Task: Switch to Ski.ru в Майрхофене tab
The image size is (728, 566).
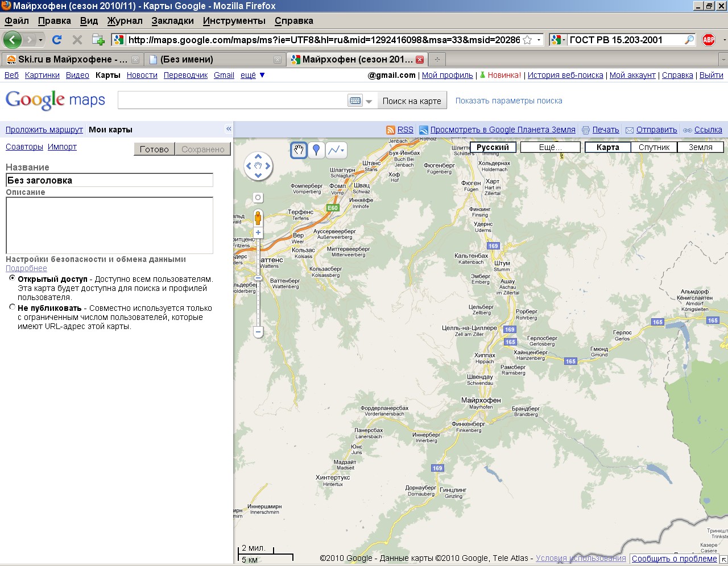Action: [x=72, y=59]
